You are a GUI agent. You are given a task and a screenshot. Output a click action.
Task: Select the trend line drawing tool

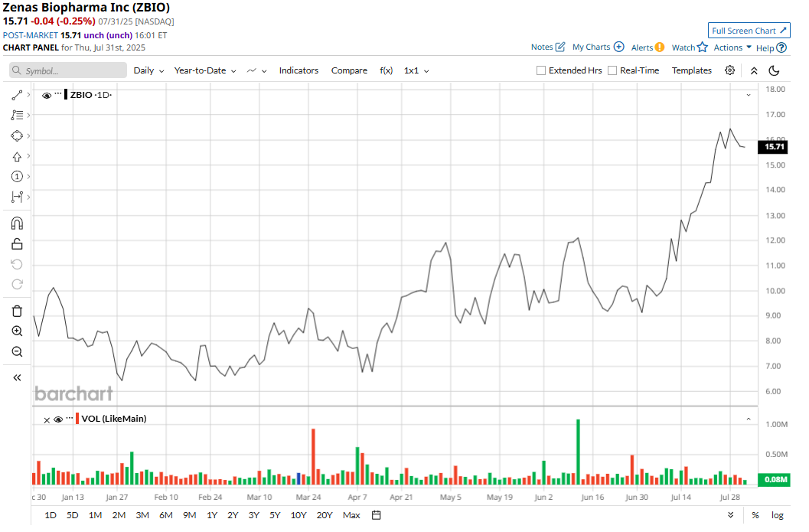point(17,95)
